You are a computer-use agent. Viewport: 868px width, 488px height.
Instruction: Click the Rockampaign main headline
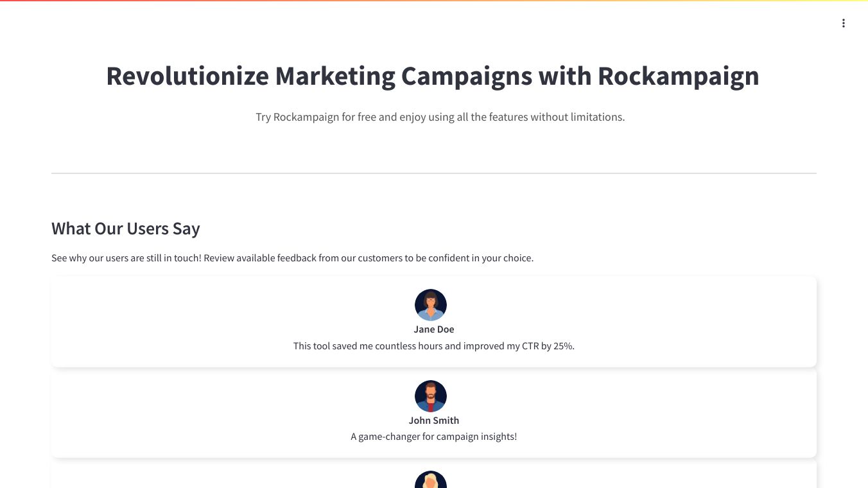click(432, 76)
